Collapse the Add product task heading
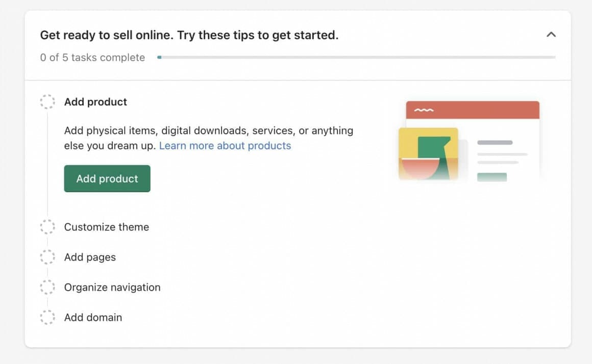The height and width of the screenshot is (364, 592). point(95,102)
